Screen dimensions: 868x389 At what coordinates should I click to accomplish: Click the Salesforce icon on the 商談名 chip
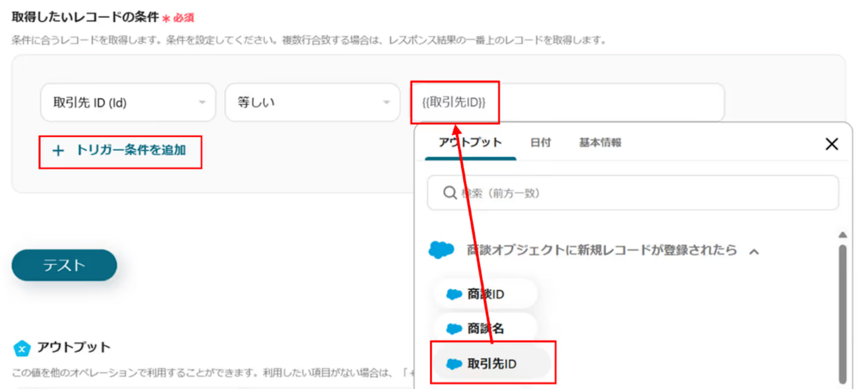[x=454, y=329]
